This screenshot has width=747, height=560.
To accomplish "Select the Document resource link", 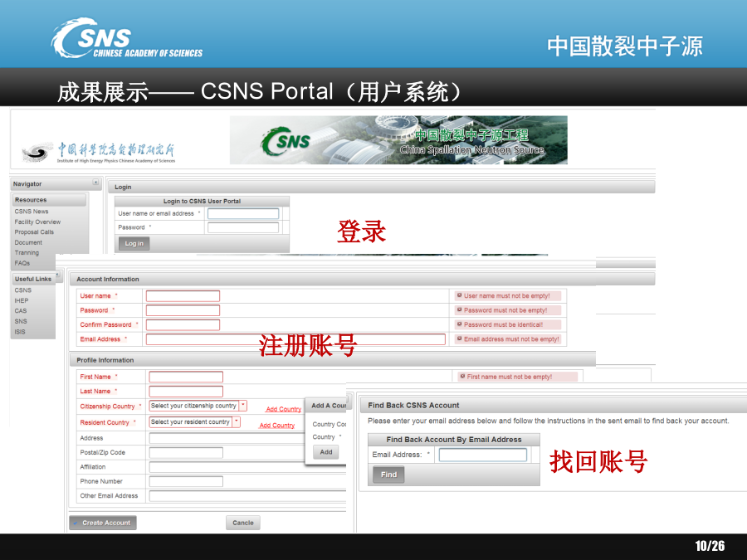I will [x=28, y=242].
